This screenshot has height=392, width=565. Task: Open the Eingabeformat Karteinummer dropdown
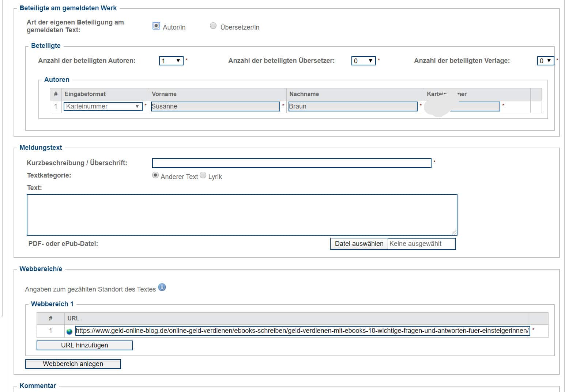tap(103, 106)
